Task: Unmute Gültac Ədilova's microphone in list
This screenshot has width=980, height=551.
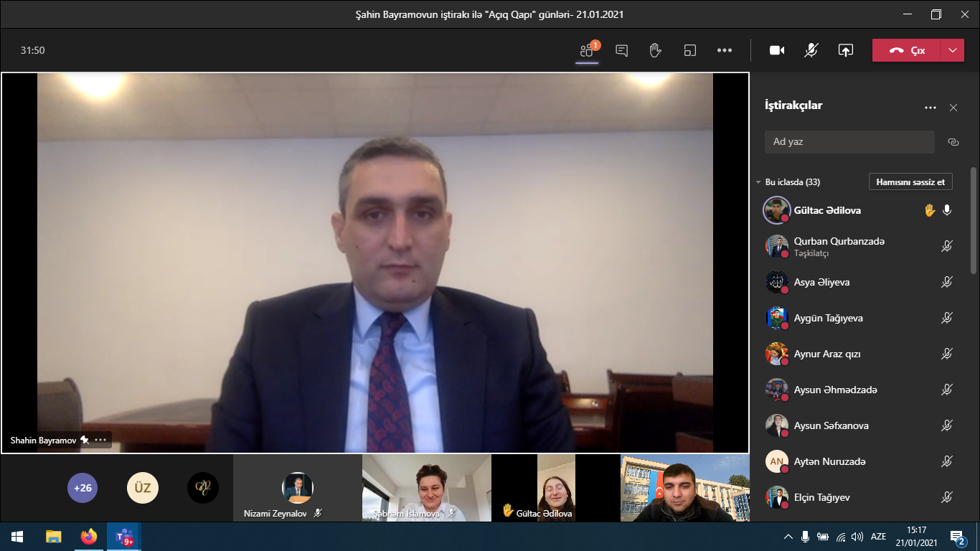Action: pyautogui.click(x=947, y=210)
